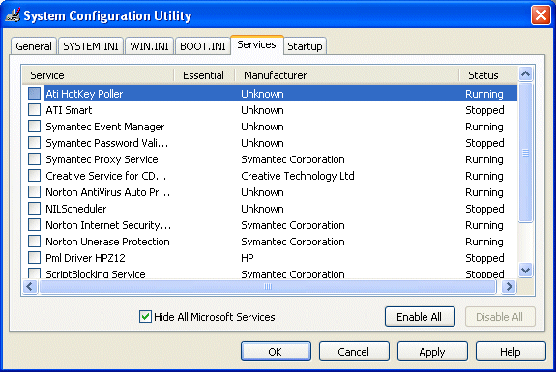Sort list by Status column header

tap(488, 75)
